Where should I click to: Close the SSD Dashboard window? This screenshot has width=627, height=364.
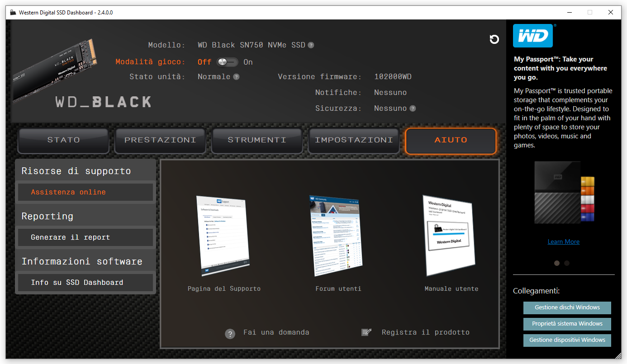[611, 13]
